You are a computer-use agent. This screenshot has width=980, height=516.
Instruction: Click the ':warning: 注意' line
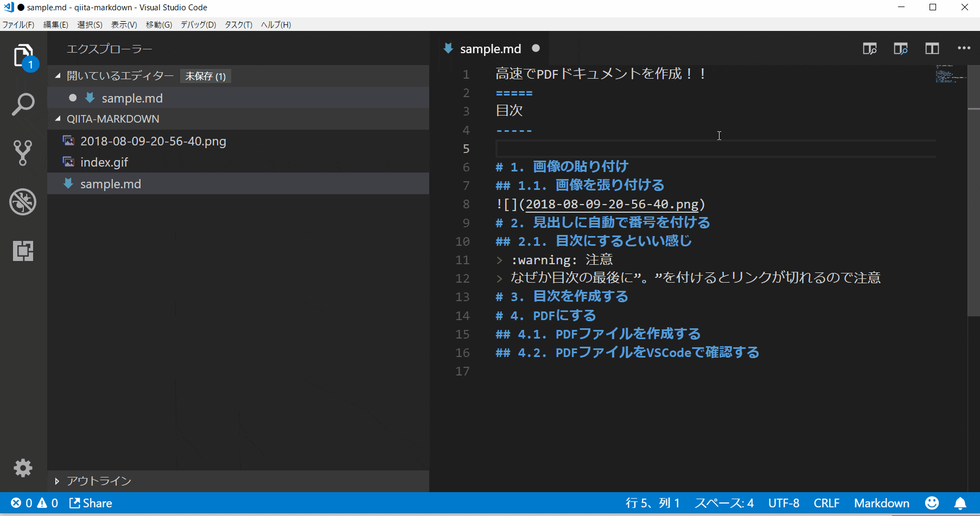(x=554, y=260)
